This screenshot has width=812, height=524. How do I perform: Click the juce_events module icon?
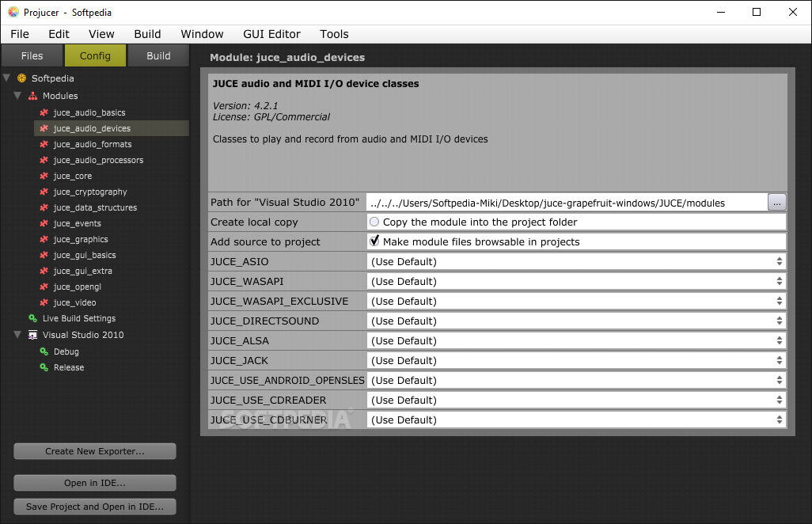point(44,223)
